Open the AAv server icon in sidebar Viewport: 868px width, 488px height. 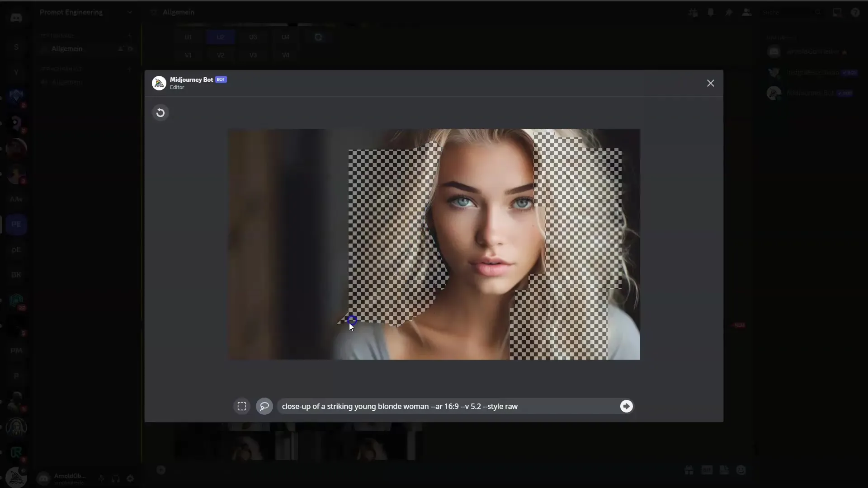16,199
